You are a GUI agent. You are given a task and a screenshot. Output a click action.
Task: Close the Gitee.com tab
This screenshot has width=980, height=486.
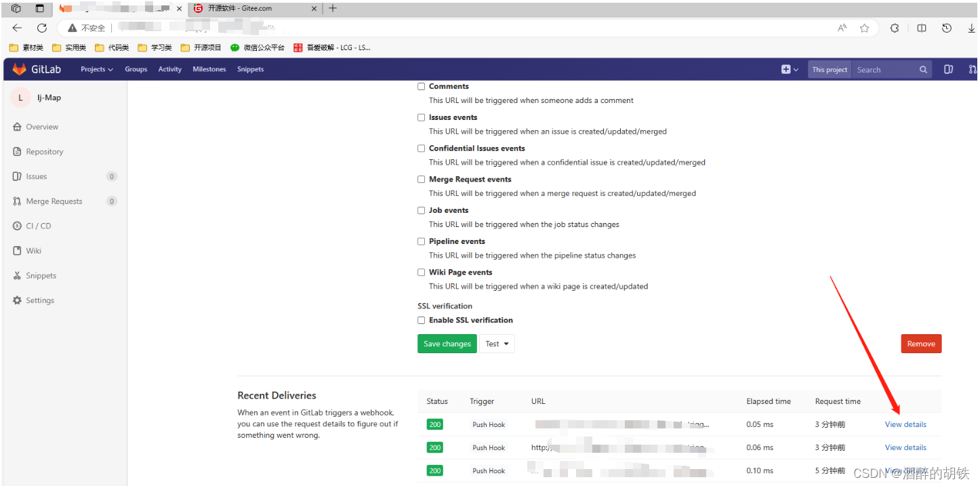pos(314,9)
